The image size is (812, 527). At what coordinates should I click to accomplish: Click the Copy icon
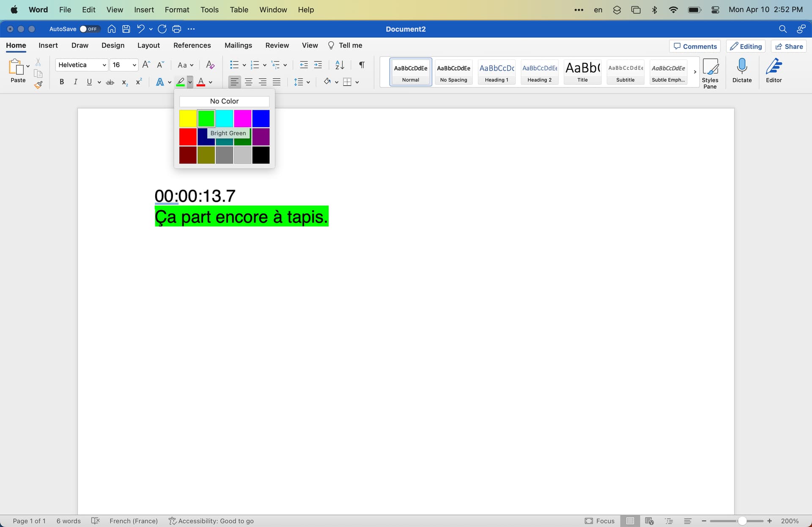[x=38, y=74]
